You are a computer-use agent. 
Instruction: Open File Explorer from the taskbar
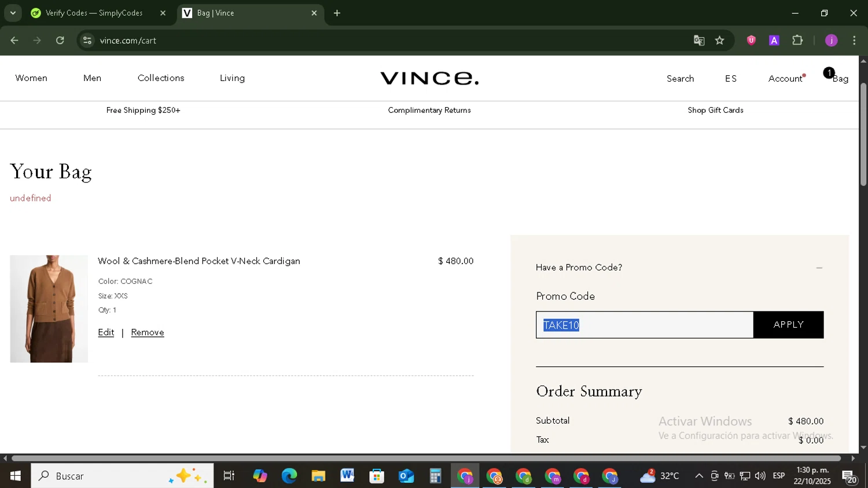(x=318, y=476)
